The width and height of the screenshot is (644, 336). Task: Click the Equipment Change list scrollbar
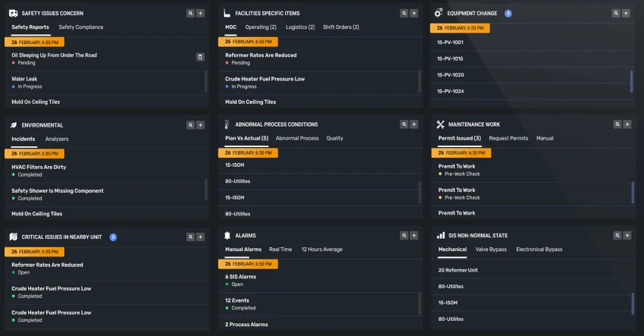coord(632,82)
